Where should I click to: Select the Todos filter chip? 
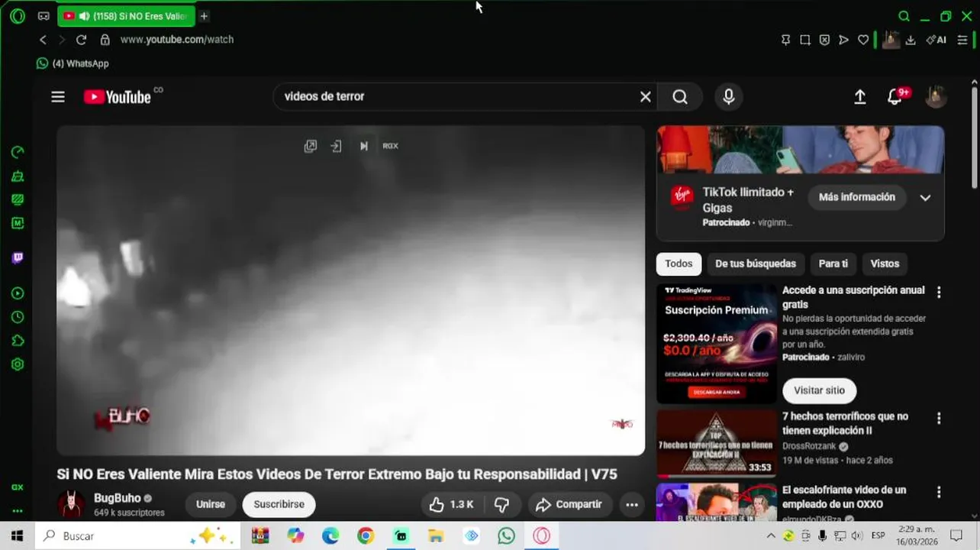pyautogui.click(x=679, y=264)
